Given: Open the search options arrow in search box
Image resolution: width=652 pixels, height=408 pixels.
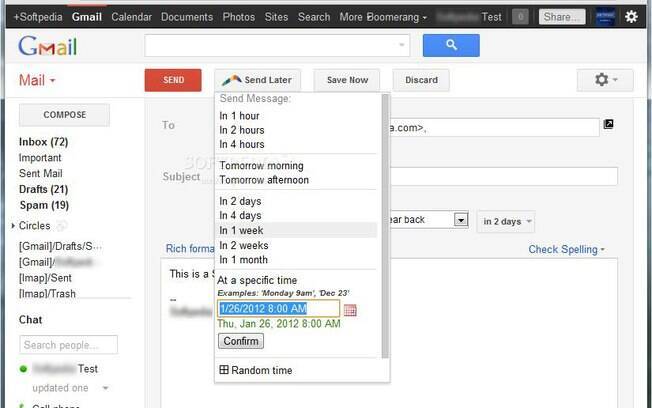Looking at the screenshot, I should [x=401, y=45].
